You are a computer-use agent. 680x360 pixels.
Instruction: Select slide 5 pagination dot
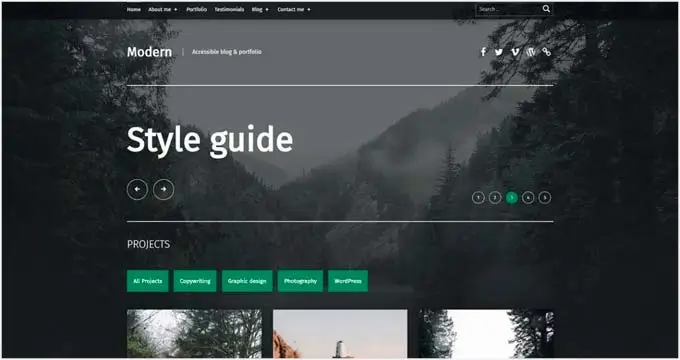pyautogui.click(x=545, y=198)
